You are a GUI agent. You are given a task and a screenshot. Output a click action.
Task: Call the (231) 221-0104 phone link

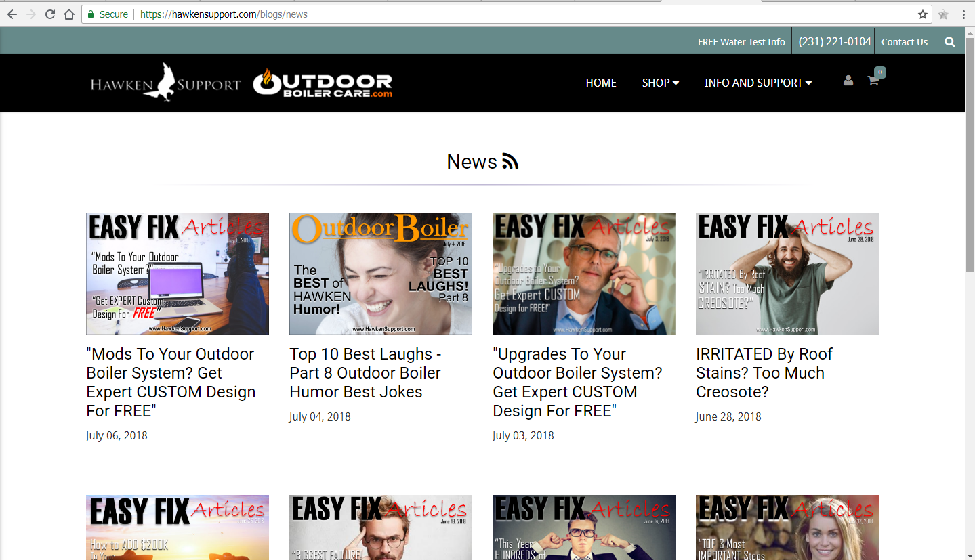835,41
